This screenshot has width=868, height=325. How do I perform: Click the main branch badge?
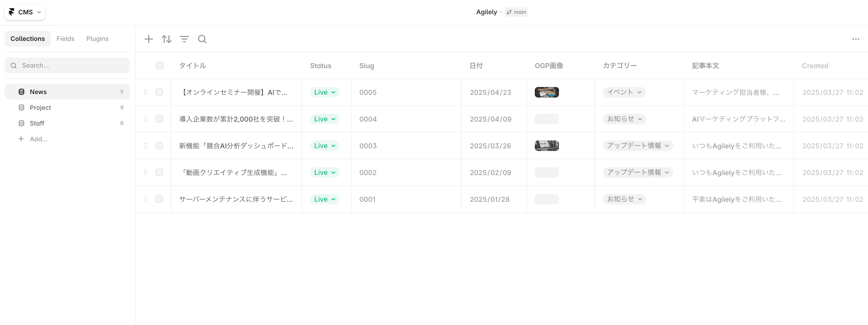516,12
